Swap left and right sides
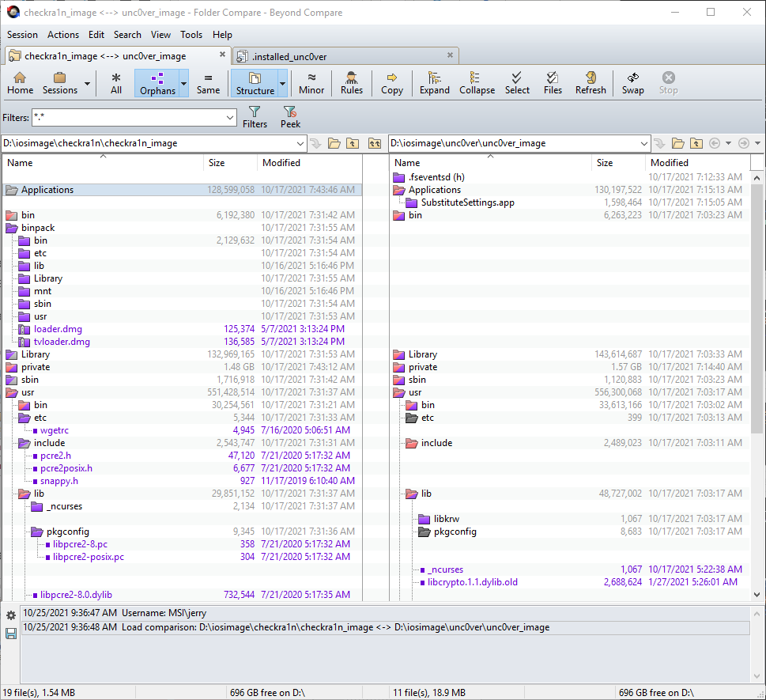 tap(632, 83)
